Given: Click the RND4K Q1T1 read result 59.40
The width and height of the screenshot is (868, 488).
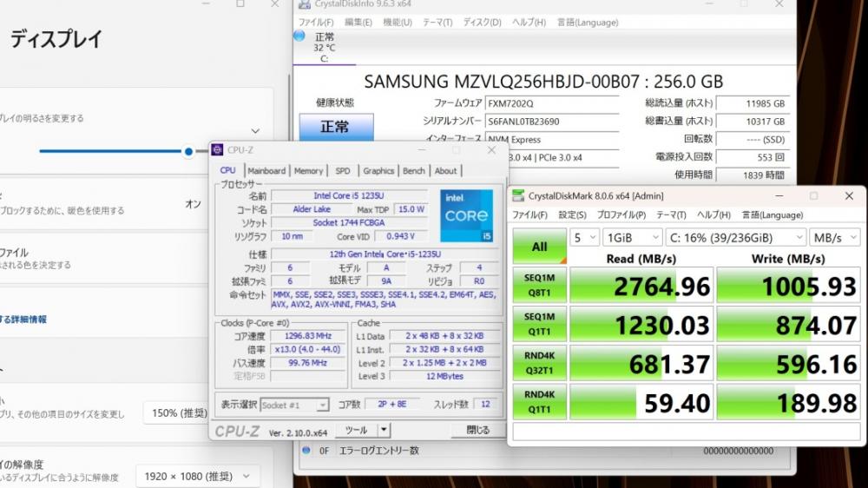Looking at the screenshot, I should coord(641,401).
